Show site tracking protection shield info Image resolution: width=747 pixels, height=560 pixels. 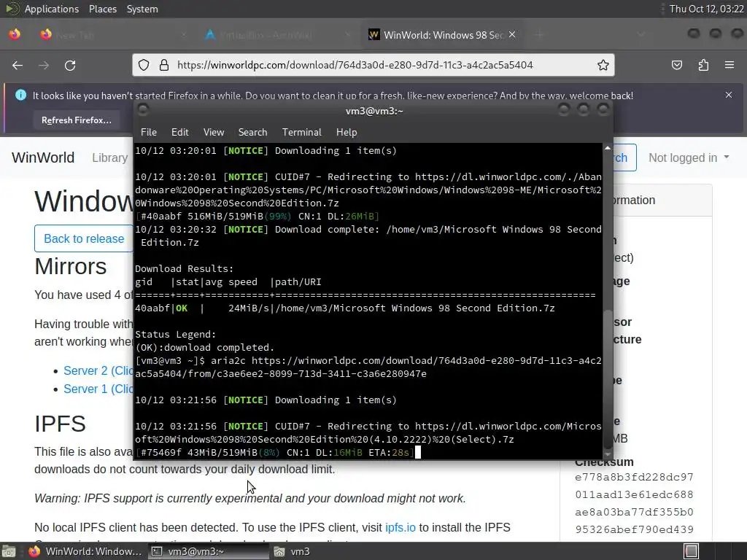[x=144, y=65]
